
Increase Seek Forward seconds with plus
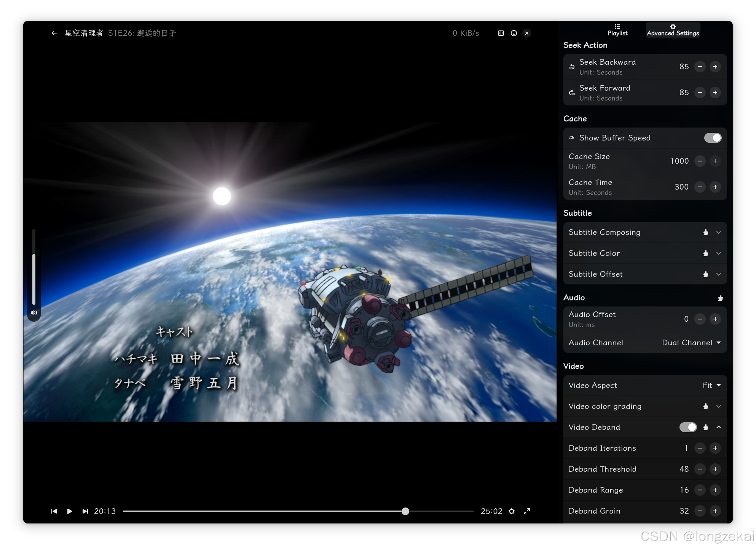pyautogui.click(x=715, y=93)
